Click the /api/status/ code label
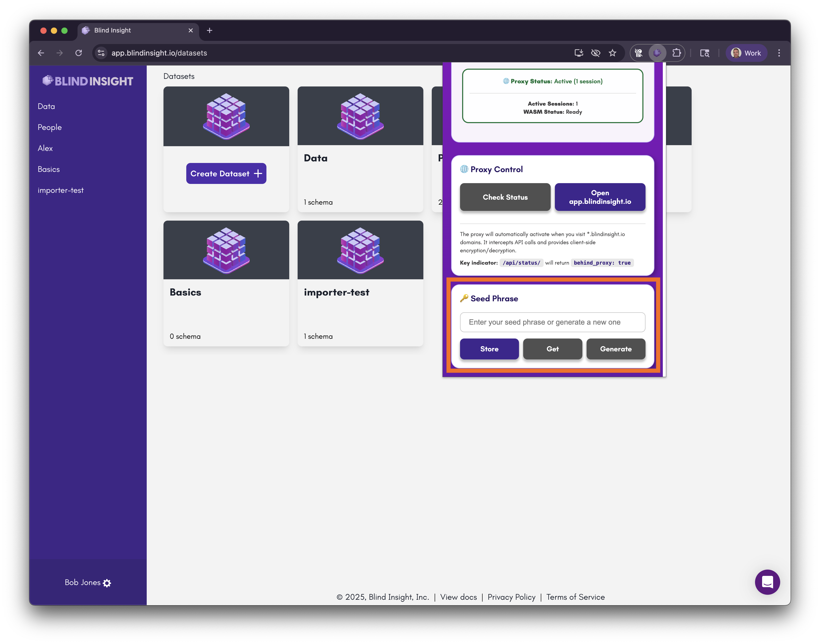 click(521, 263)
